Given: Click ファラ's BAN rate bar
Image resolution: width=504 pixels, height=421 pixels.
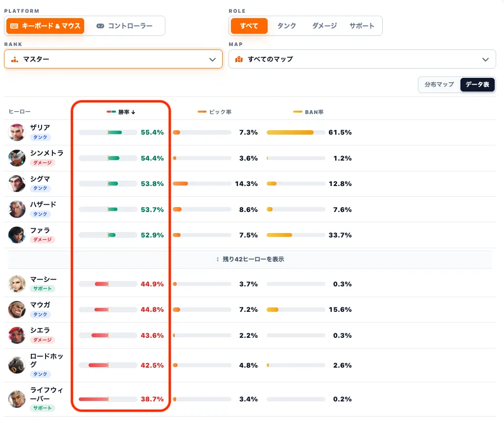Looking at the screenshot, I should click(279, 235).
